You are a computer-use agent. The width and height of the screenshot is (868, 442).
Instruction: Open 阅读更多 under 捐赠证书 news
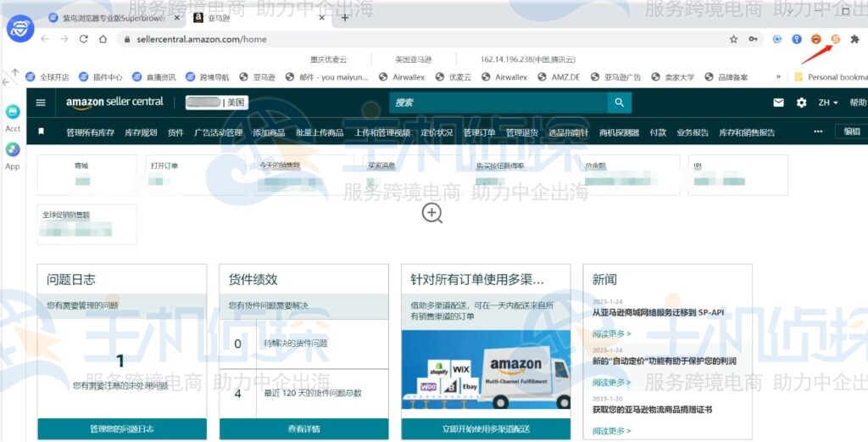pyautogui.click(x=612, y=431)
